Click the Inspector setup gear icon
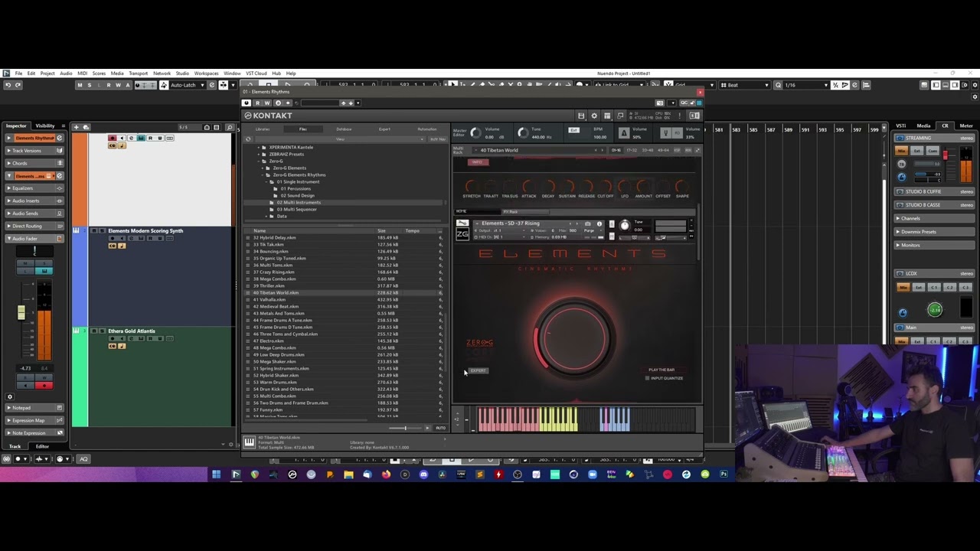980x551 pixels. pos(10,396)
